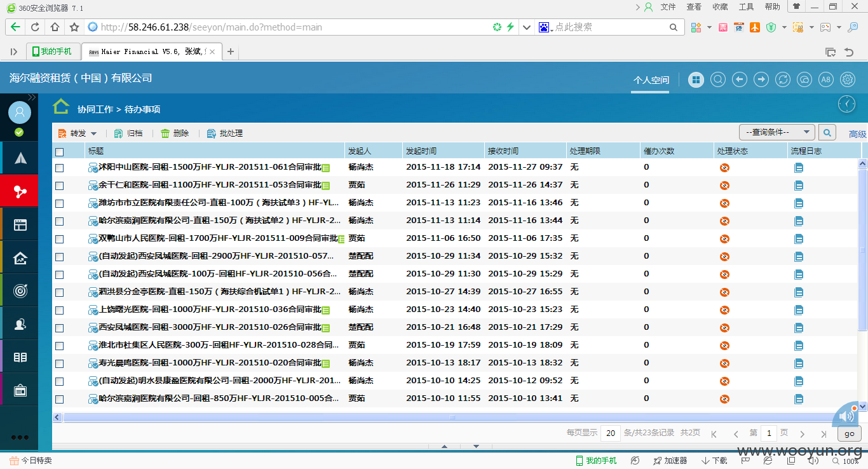Open the target sidebar icon
Image resolution: width=868 pixels, height=469 pixels.
click(x=20, y=290)
